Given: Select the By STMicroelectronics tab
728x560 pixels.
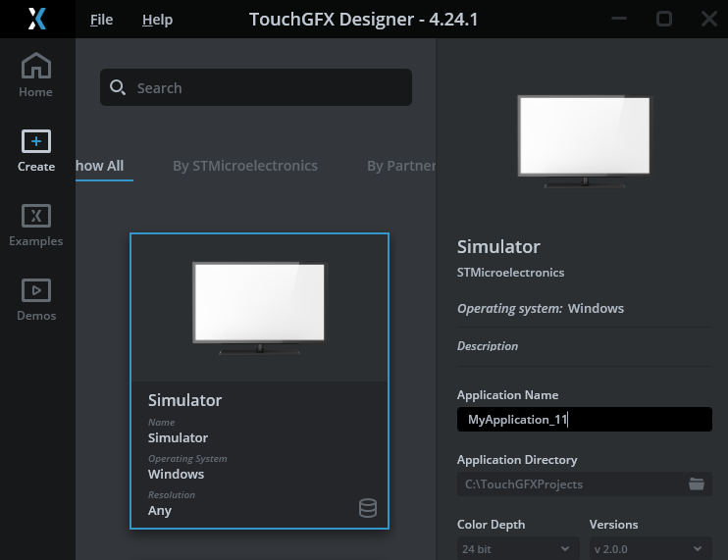Looking at the screenshot, I should (245, 166).
